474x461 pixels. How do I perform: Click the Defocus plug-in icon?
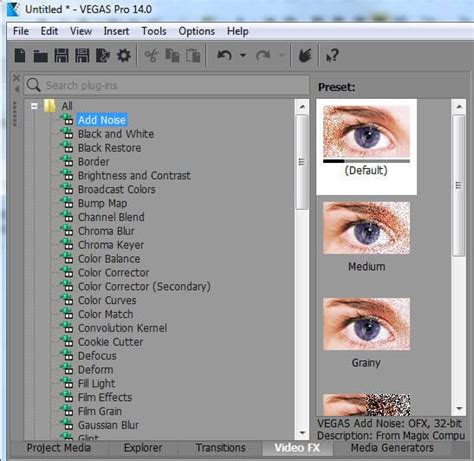(67, 355)
